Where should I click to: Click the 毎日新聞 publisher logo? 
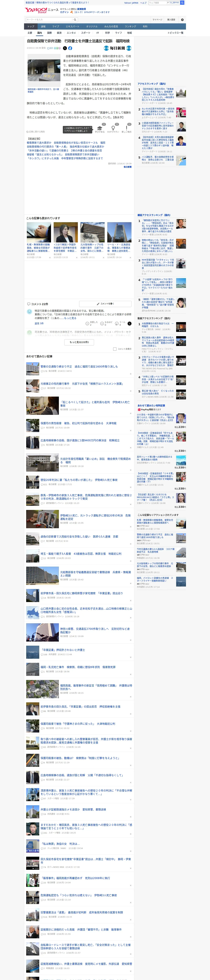click(117, 48)
